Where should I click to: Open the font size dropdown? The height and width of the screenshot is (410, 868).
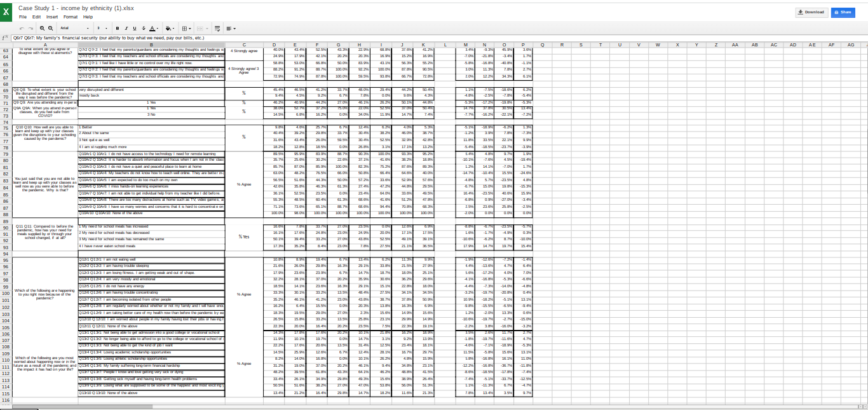pos(102,28)
